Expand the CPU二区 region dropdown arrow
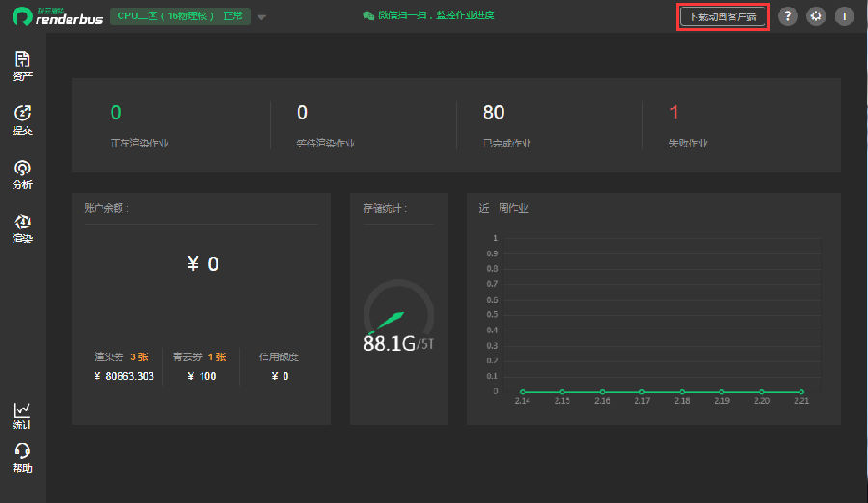The height and width of the screenshot is (503, 868). [261, 17]
